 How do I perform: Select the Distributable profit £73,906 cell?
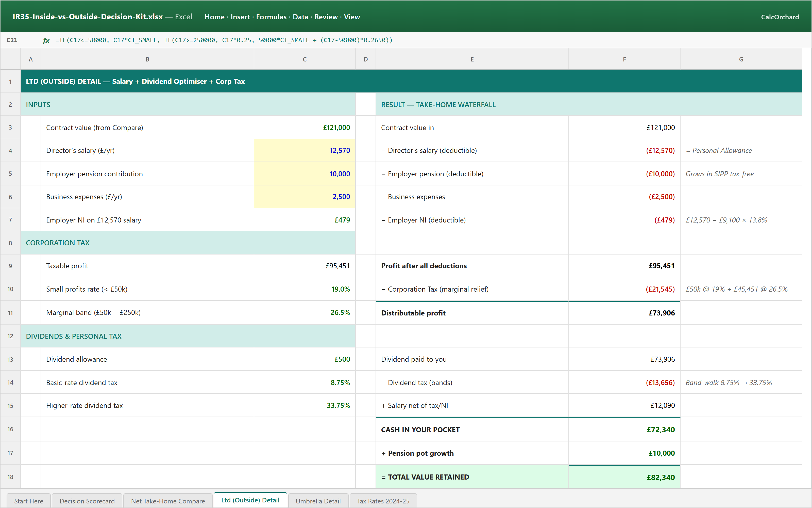[x=624, y=313]
